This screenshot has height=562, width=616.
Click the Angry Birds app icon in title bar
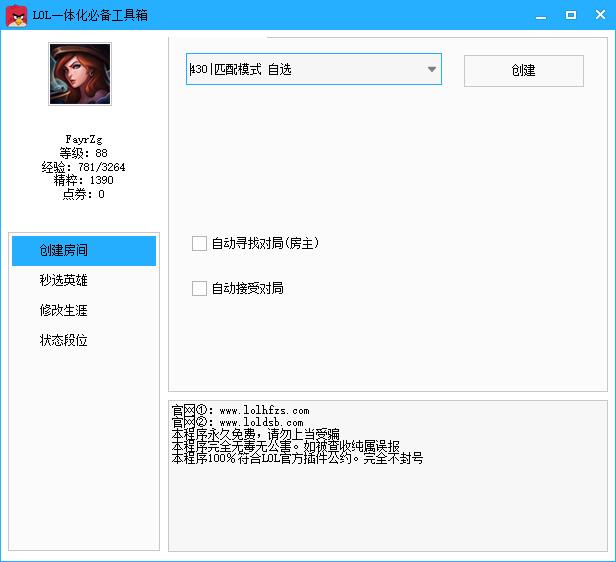coord(15,14)
